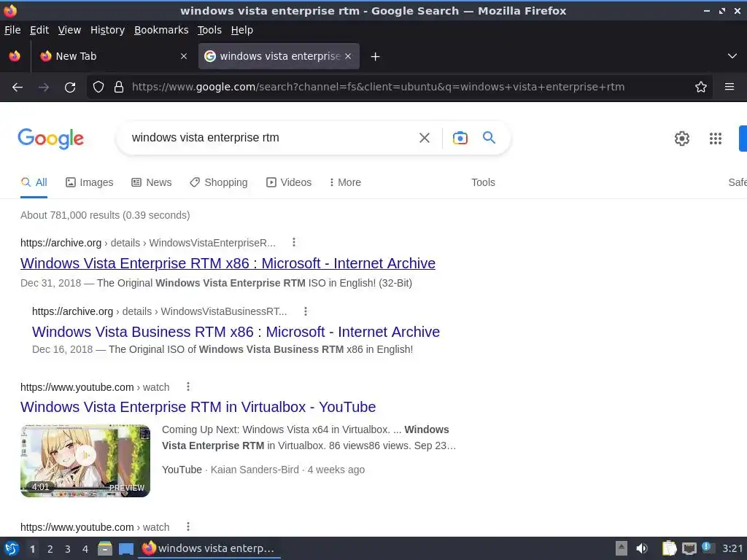Expand the More search filters menu
The height and width of the screenshot is (560, 747).
(345, 182)
